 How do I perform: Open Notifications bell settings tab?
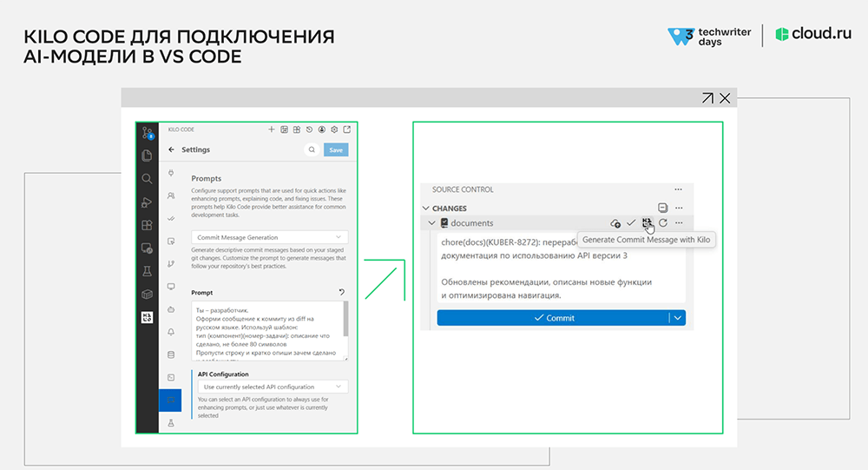click(171, 332)
